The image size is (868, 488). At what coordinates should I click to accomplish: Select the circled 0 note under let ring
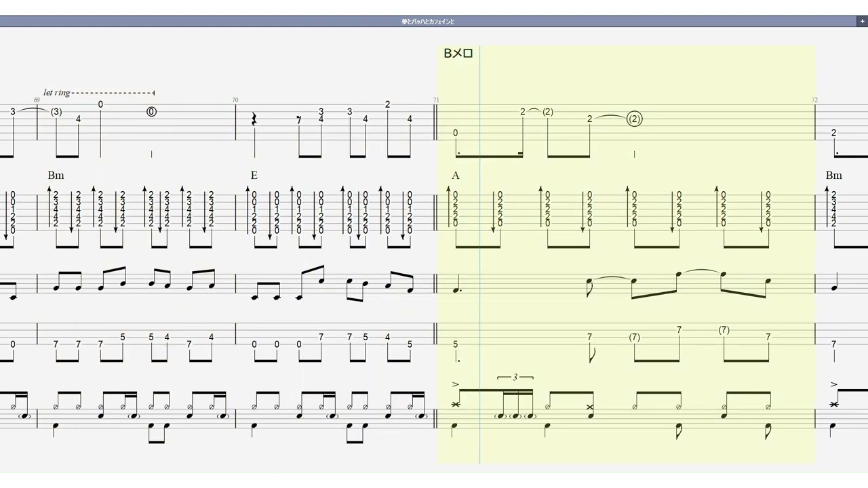(x=151, y=112)
